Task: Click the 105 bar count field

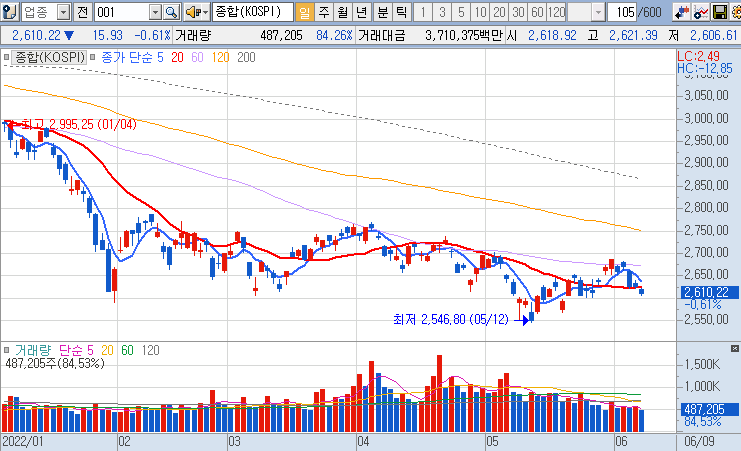Action: [621, 12]
